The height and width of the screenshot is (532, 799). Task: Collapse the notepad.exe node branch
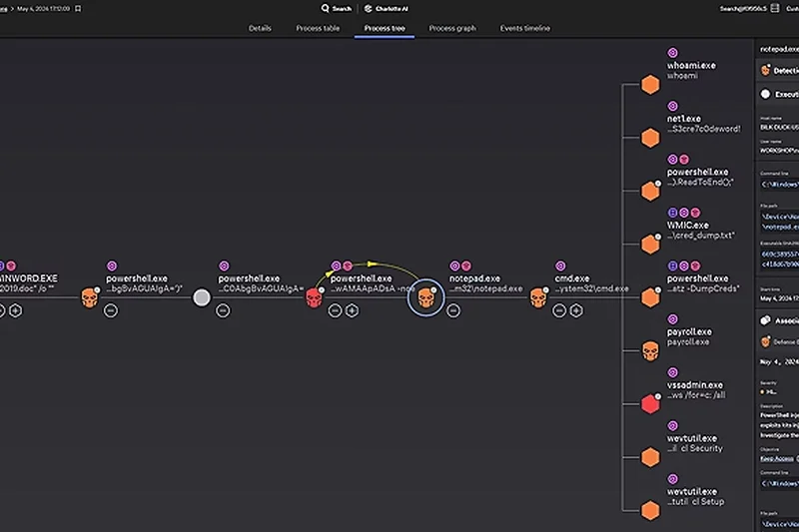[453, 310]
